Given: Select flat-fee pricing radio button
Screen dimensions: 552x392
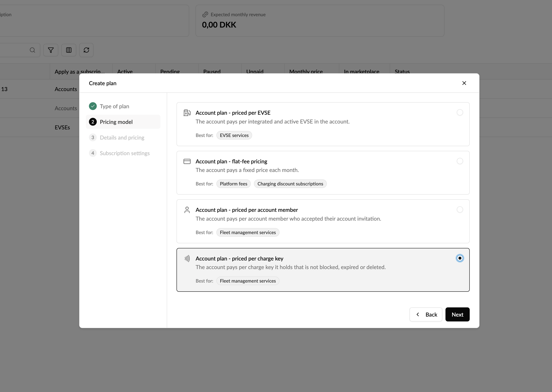Looking at the screenshot, I should (x=460, y=161).
